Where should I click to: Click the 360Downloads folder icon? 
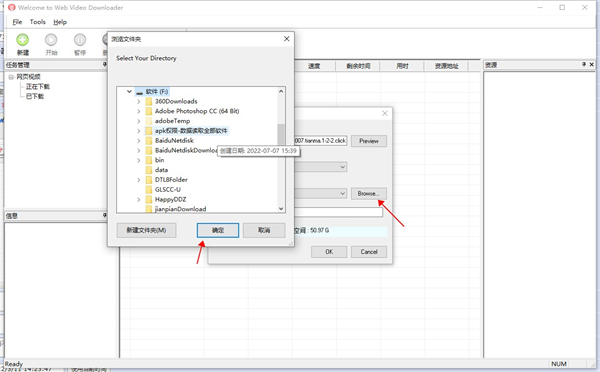(x=149, y=101)
